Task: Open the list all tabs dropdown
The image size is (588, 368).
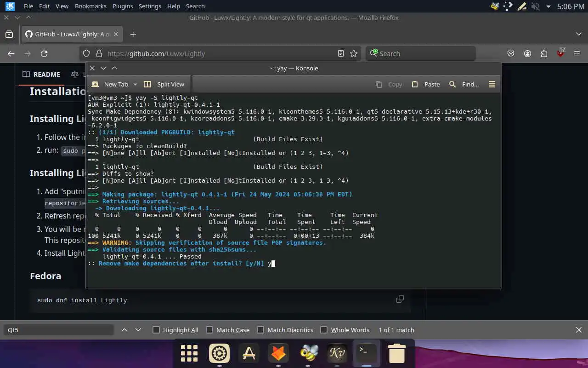Action: pyautogui.click(x=579, y=34)
